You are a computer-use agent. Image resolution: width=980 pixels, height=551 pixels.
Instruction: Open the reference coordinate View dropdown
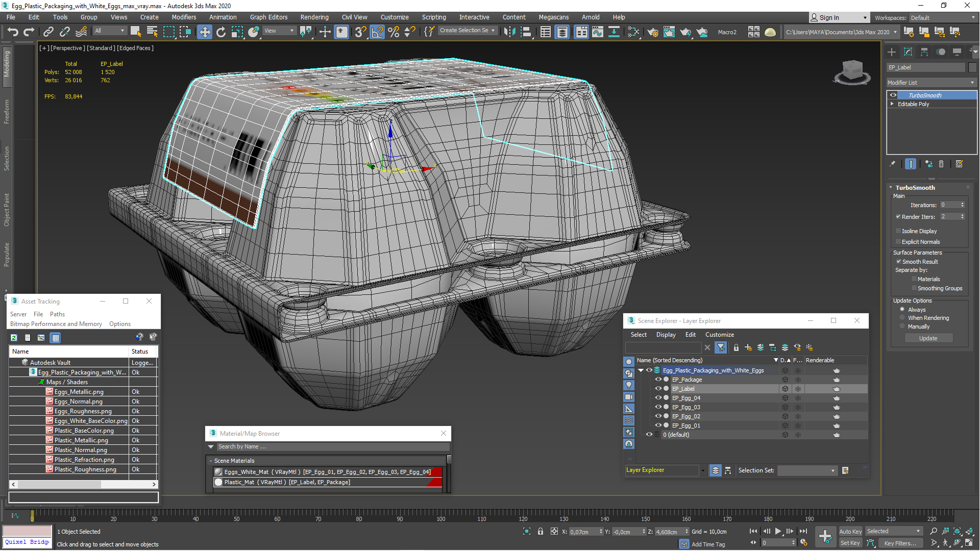(x=279, y=31)
